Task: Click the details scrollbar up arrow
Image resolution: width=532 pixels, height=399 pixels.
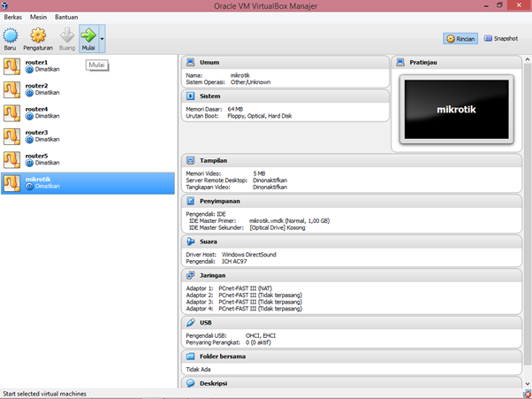Action: [528, 59]
